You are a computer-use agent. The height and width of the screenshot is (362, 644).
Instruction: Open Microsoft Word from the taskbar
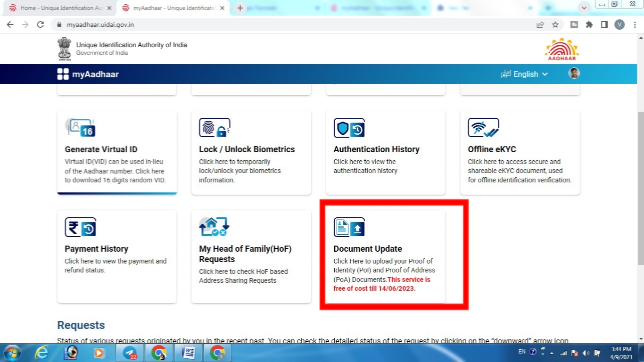(188, 353)
